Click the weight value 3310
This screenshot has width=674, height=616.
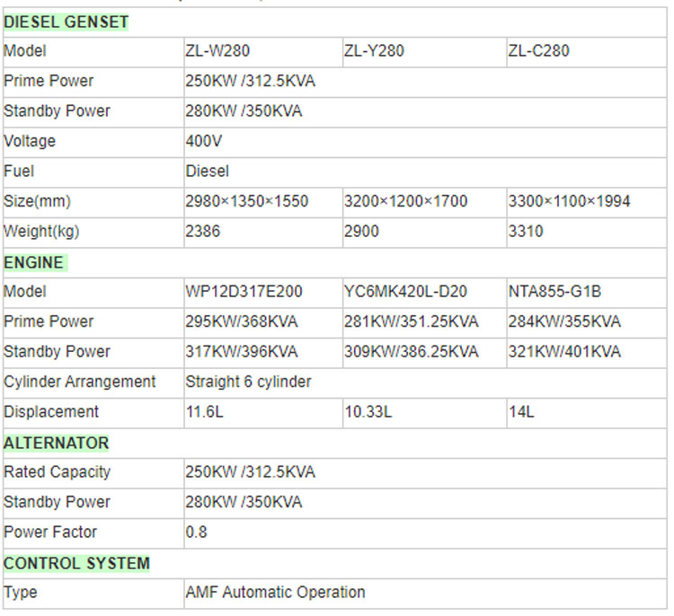526,232
